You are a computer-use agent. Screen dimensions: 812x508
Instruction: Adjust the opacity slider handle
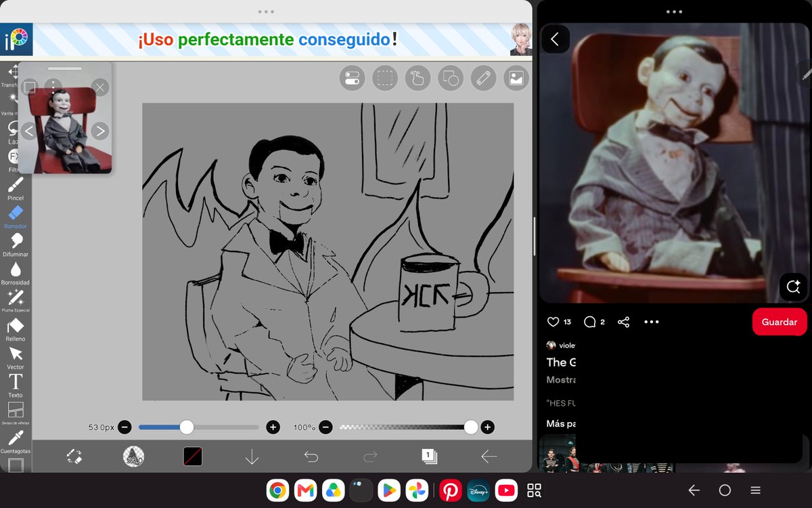click(471, 427)
